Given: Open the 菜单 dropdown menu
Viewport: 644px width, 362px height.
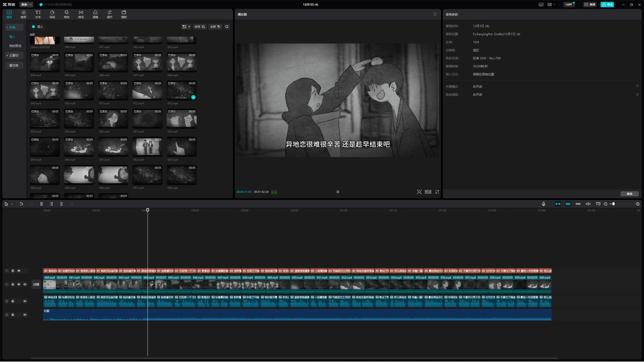Looking at the screenshot, I should [26, 5].
